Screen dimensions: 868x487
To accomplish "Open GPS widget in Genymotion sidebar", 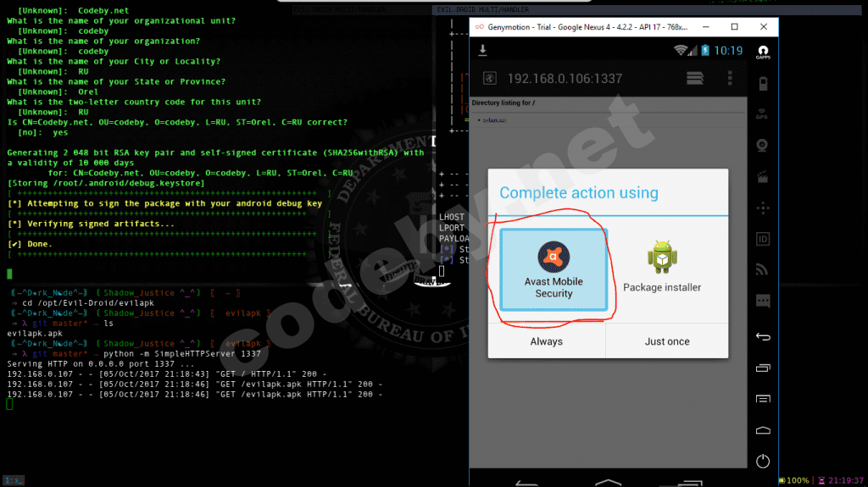I will click(x=763, y=114).
